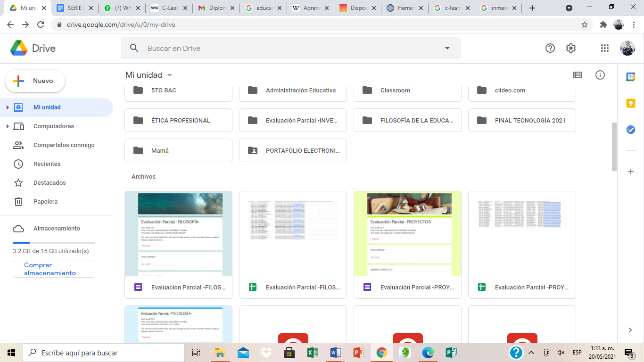Open Google account avatar in Drive header
Screen dimensions: 644x362
(627, 48)
